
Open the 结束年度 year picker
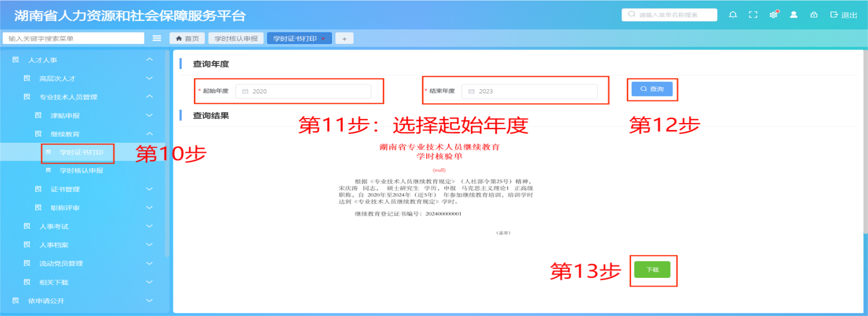click(529, 91)
